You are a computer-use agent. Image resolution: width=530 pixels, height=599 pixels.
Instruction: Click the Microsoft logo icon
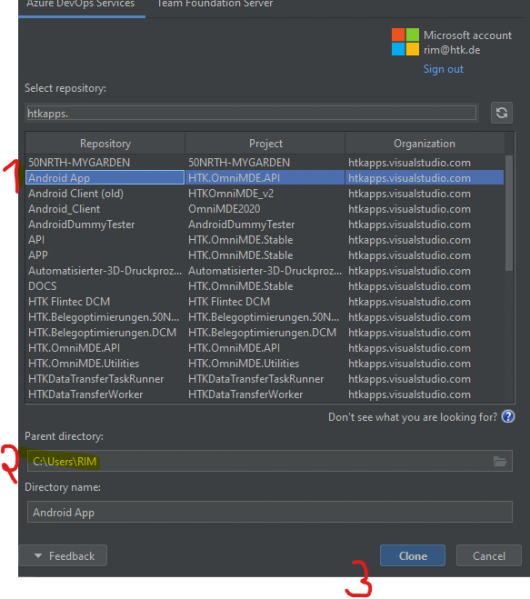pyautogui.click(x=405, y=42)
